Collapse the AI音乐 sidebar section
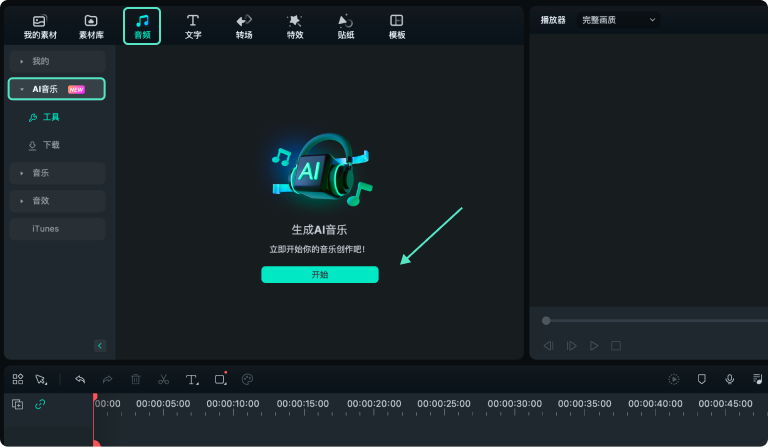Screen dimensions: 768x447 (x=57, y=89)
